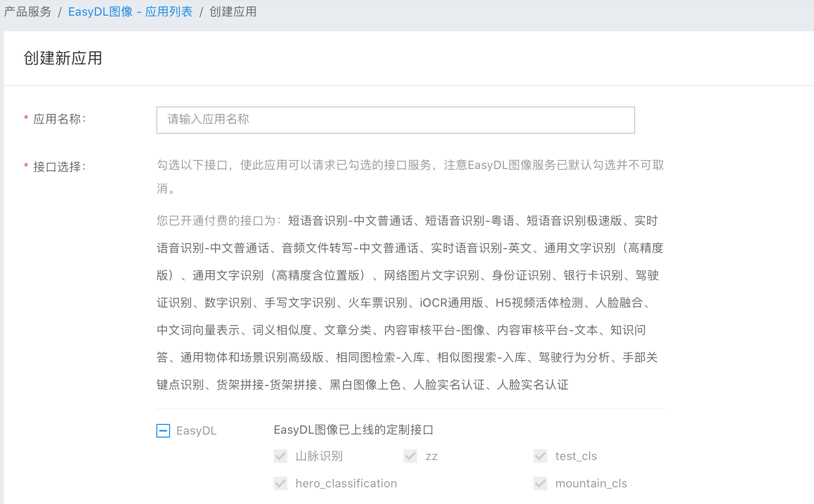
Task: Go to 产品服务 in the breadcrumb
Action: tap(27, 12)
